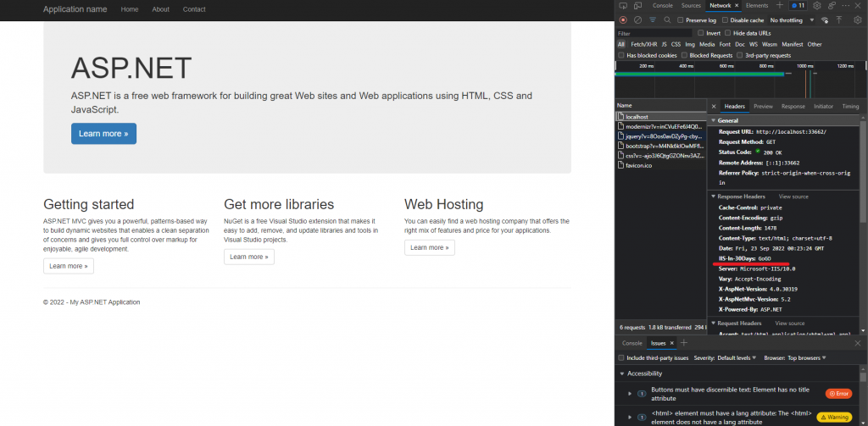Toggle Hide data URLs checkbox
Image resolution: width=868 pixels, height=426 pixels.
point(728,33)
